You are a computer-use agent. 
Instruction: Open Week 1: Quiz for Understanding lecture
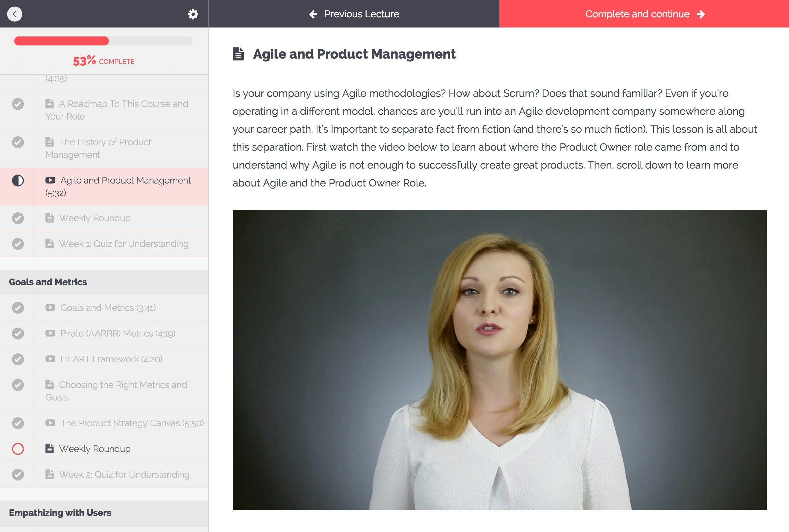124,244
